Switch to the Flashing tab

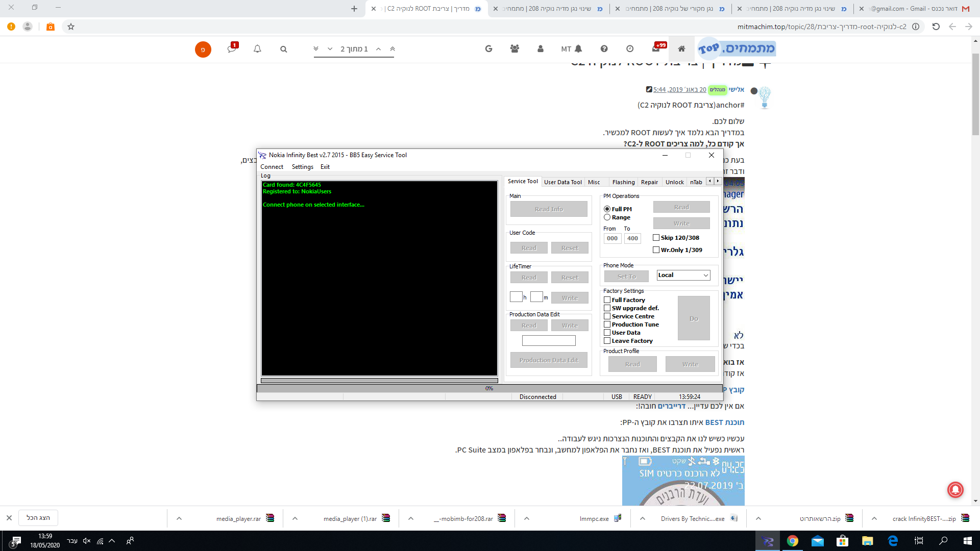623,182
